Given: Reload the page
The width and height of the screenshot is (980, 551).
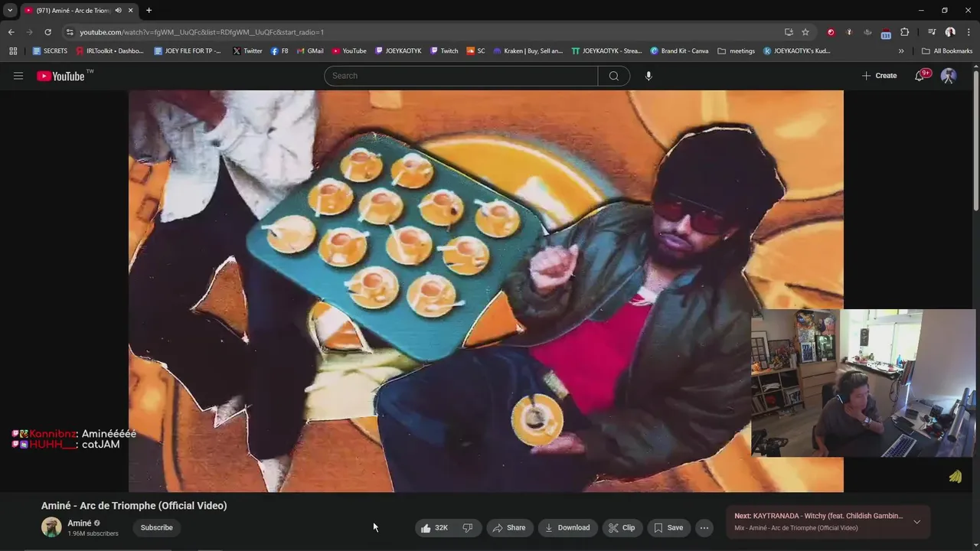Looking at the screenshot, I should [47, 32].
